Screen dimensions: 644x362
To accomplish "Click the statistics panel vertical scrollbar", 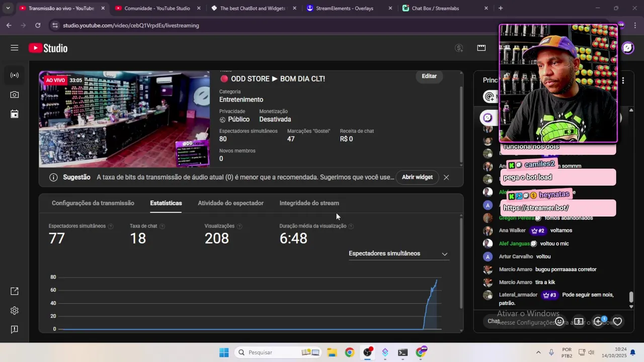I will [x=461, y=262].
